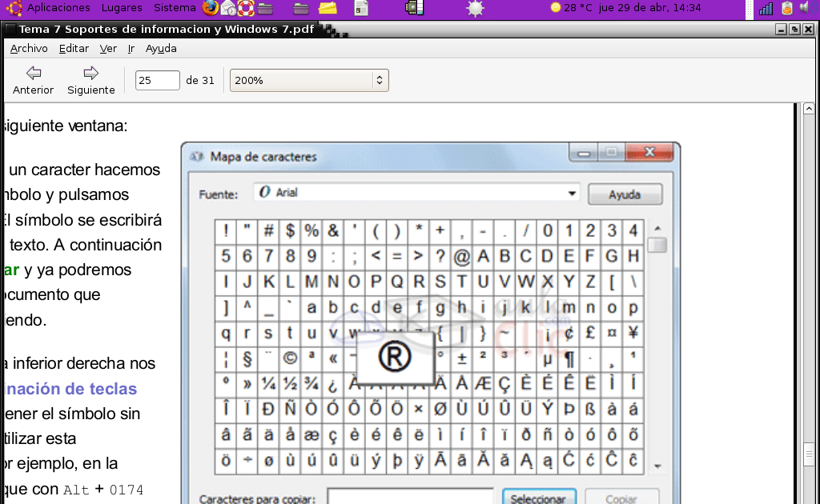
Task: Click the speaker volume icon in the tray
Action: click(x=804, y=8)
